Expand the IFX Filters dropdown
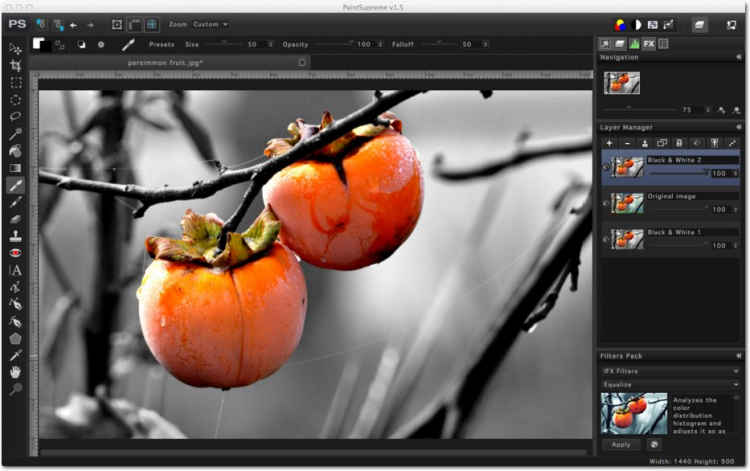The width and height of the screenshot is (750, 471). tap(670, 371)
